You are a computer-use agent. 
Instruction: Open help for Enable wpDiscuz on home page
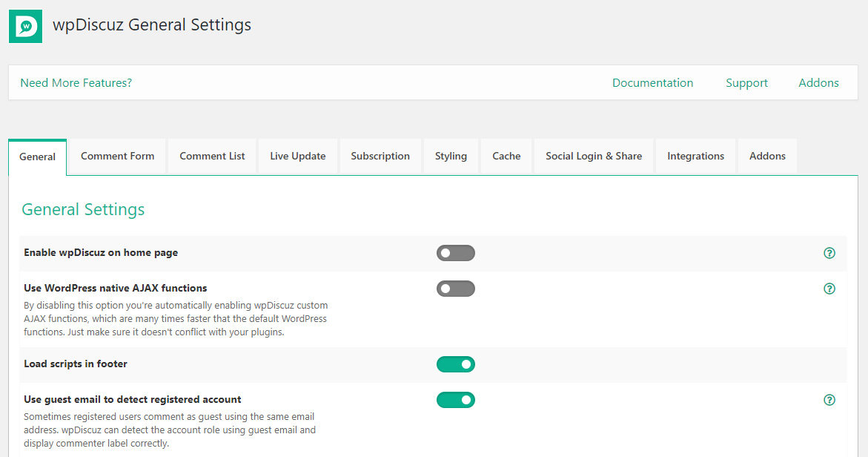(x=829, y=253)
